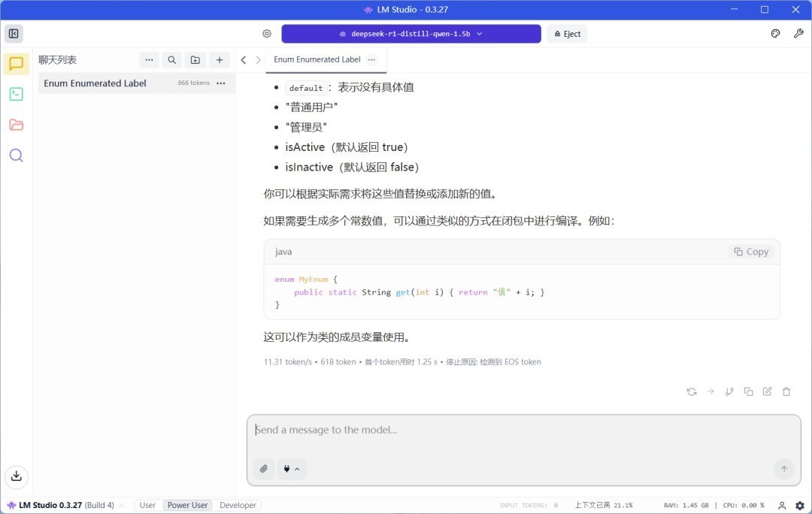Open options menu for Enum Enumerated Label chat
Screen dimensions: 812x514
pyautogui.click(x=221, y=83)
